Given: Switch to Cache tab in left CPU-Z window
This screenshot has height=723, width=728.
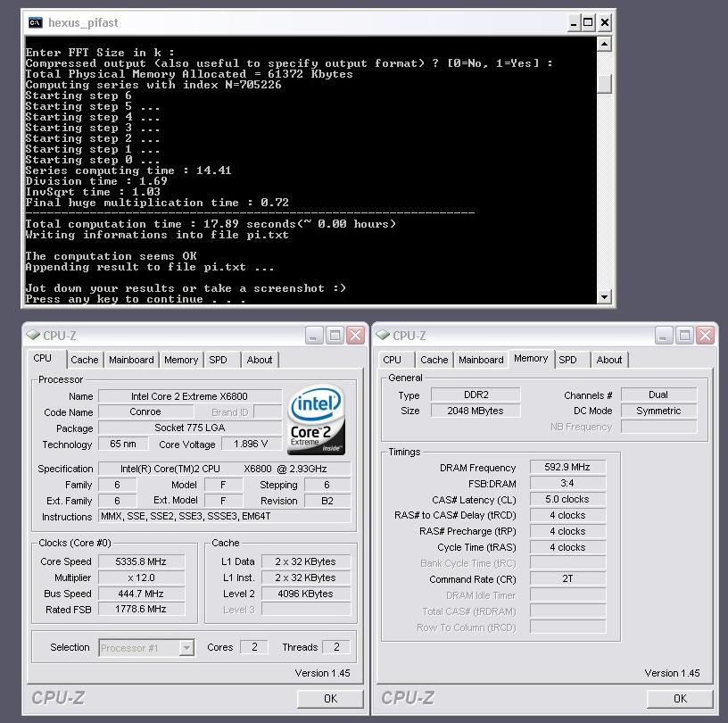Looking at the screenshot, I should coord(85,360).
